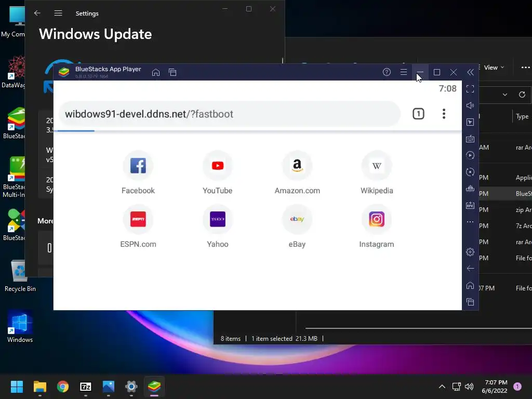Image resolution: width=532 pixels, height=399 pixels.
Task: Open 7-Zip from the taskbar
Action: (x=86, y=387)
